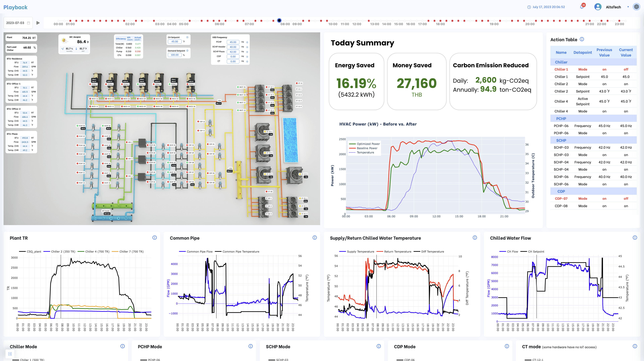
Task: Click the current timeline position handle
Action: (279, 20)
